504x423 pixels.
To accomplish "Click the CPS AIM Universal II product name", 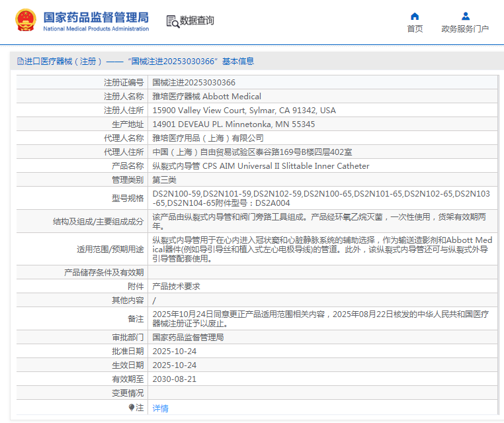I will (261, 166).
